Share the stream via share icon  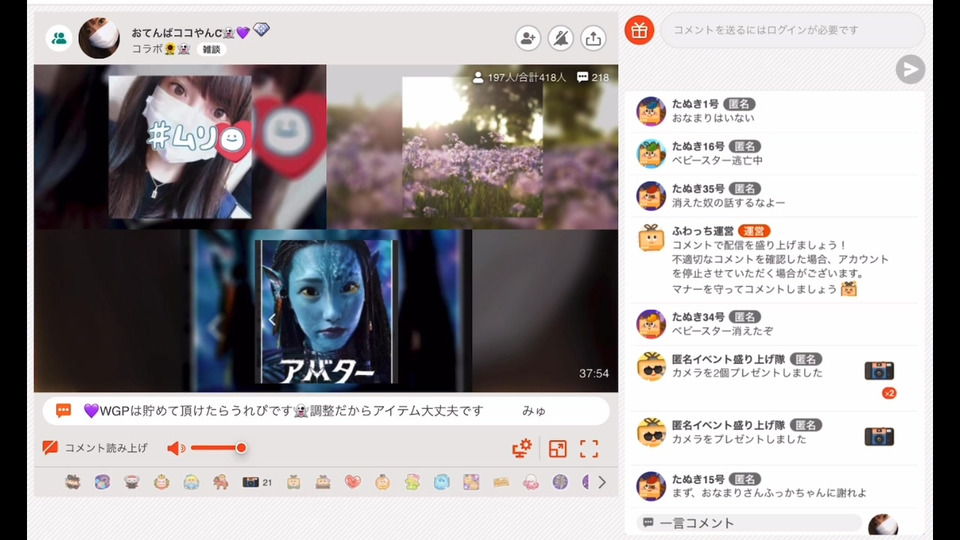[x=593, y=38]
